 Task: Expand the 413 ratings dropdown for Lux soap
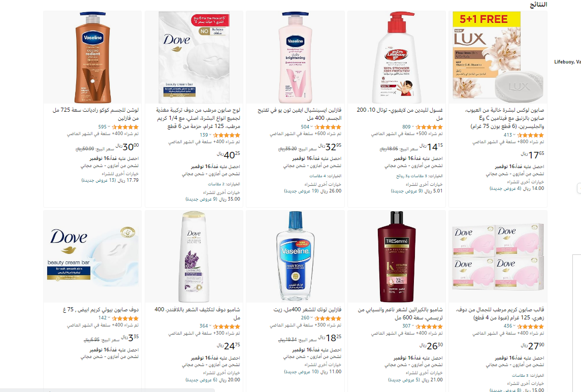[509, 135]
